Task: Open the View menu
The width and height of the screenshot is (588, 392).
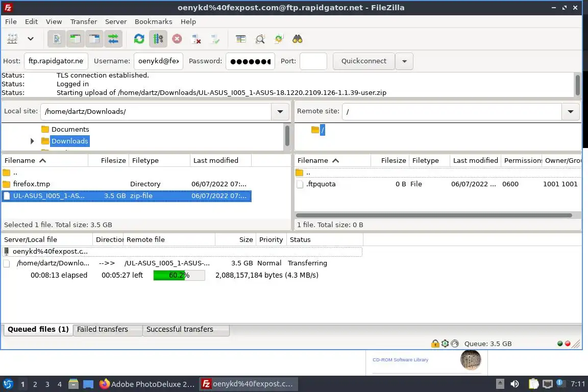Action: (x=54, y=21)
